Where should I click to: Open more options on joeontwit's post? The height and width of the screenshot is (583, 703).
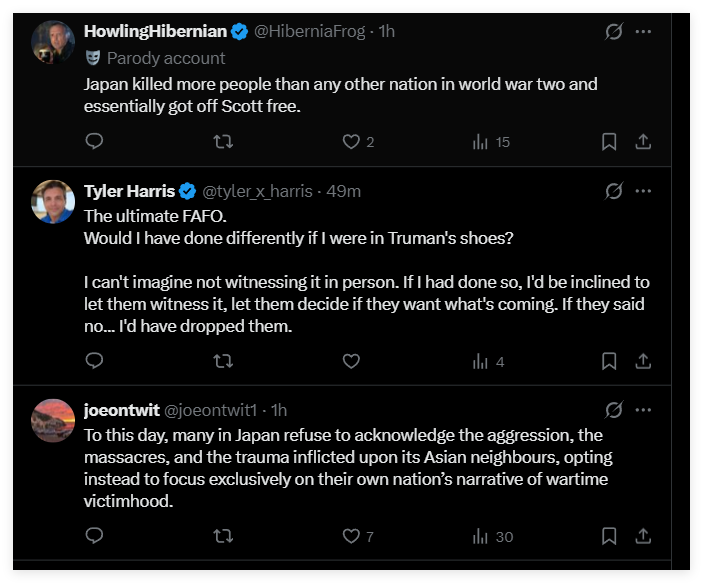[644, 410]
